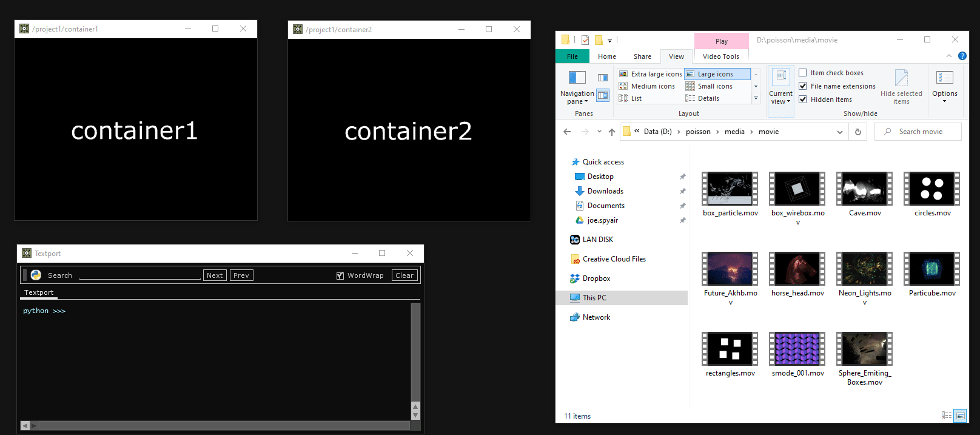Click the Refresh icon beside the address bar
This screenshot has height=435, width=980.
857,132
